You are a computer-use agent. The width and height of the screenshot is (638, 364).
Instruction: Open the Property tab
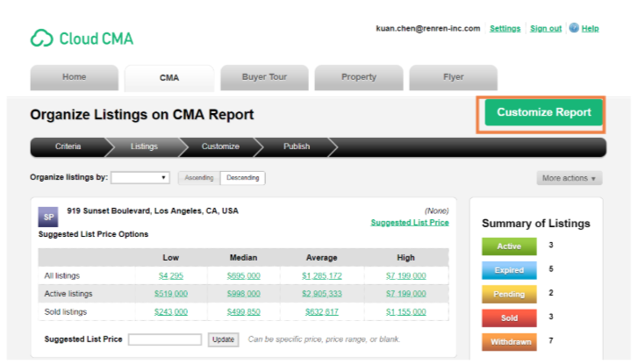tap(358, 77)
